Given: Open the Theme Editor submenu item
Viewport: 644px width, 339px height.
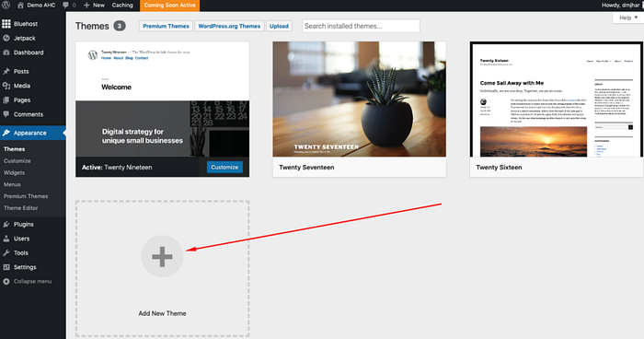Looking at the screenshot, I should pos(21,208).
